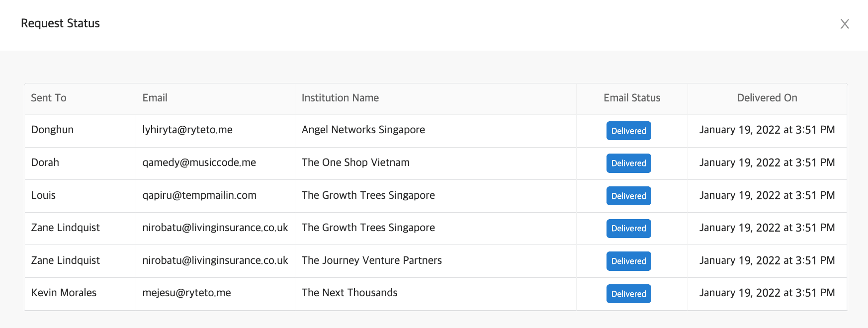Click Kevin Morales's delivered date
Screen dimensions: 868x328
pyautogui.click(x=767, y=293)
